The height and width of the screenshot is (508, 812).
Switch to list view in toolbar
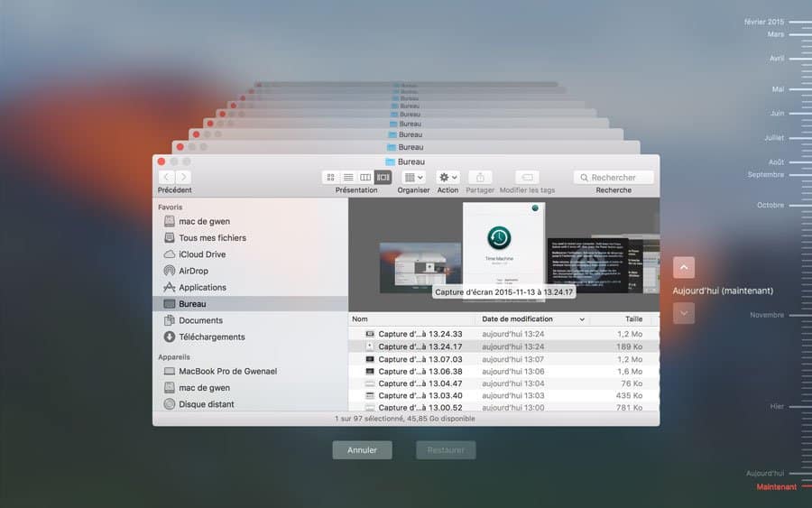pyautogui.click(x=348, y=178)
